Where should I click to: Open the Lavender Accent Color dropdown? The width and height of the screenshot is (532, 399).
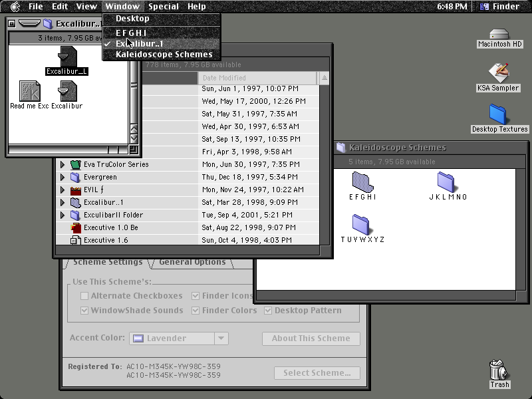[x=179, y=338]
